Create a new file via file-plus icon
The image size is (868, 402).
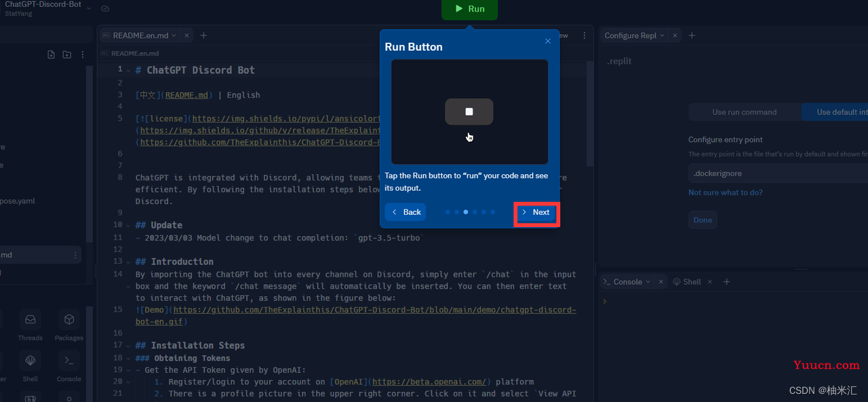pyautogui.click(x=51, y=54)
